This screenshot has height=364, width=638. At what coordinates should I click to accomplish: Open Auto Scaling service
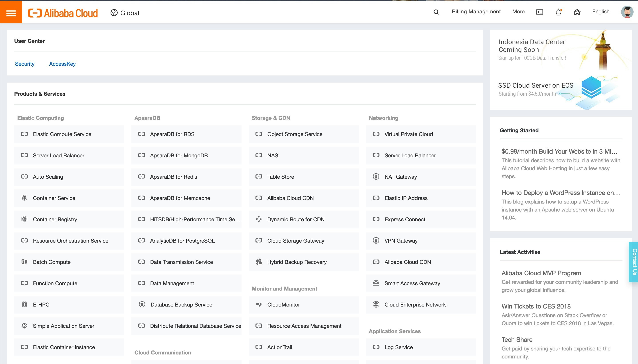pos(69,177)
